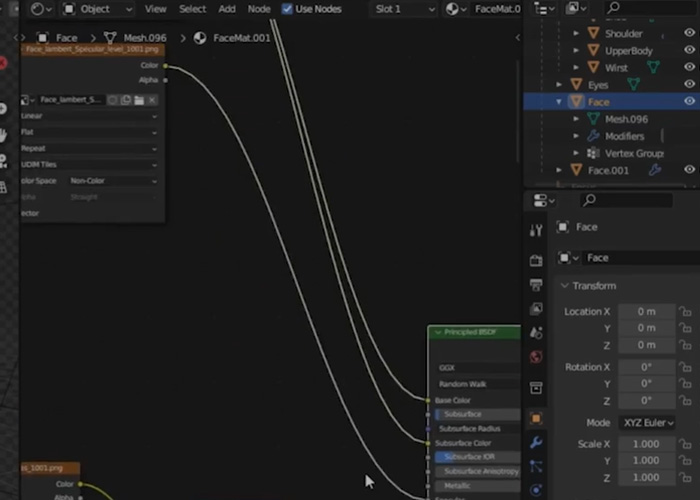Collapse the Transform panel
Screen dimensions: 700x500
pyautogui.click(x=565, y=286)
